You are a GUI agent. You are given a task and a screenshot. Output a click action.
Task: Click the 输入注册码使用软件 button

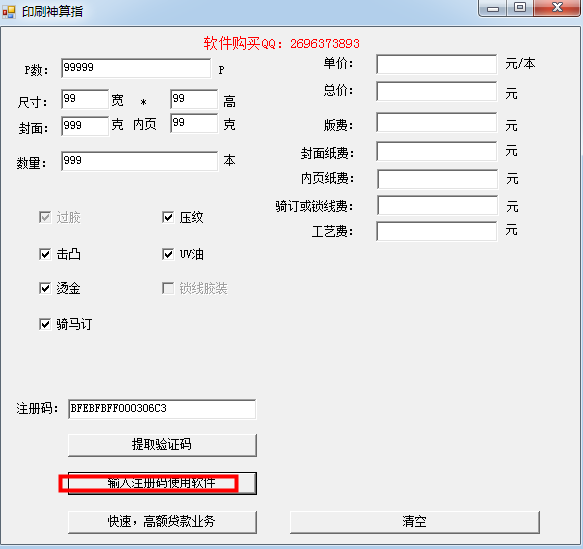162,483
